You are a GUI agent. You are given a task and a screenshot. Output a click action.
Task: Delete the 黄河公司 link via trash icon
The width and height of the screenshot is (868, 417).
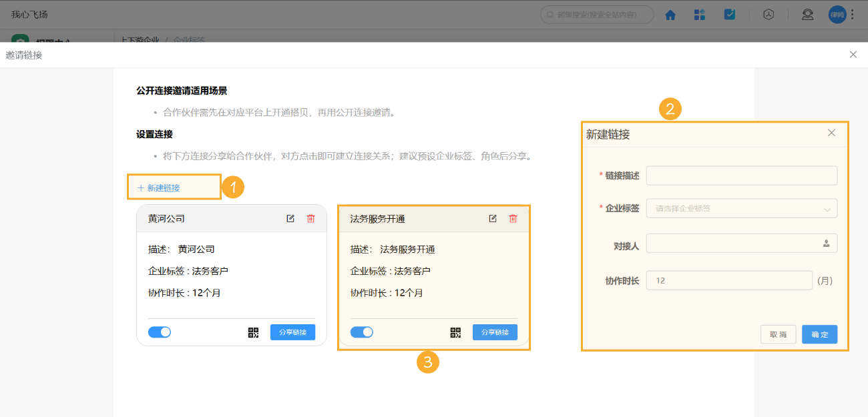click(x=310, y=218)
